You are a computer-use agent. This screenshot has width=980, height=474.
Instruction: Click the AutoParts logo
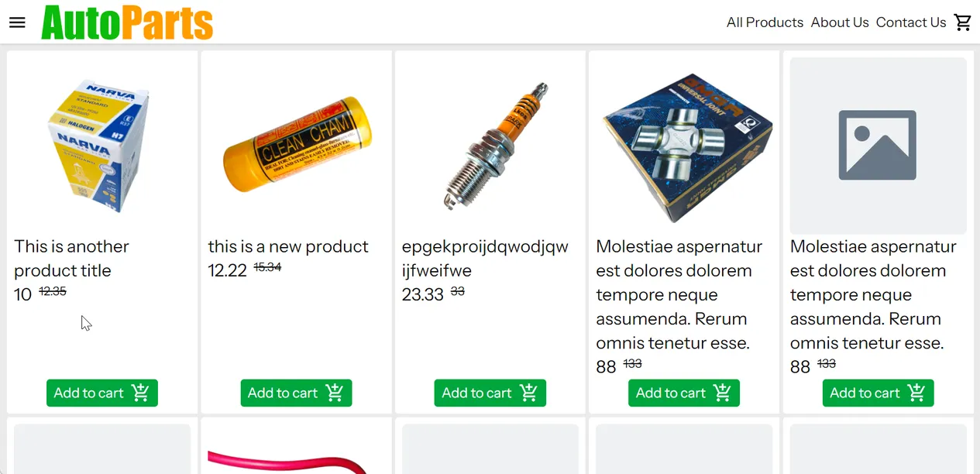coord(127,22)
